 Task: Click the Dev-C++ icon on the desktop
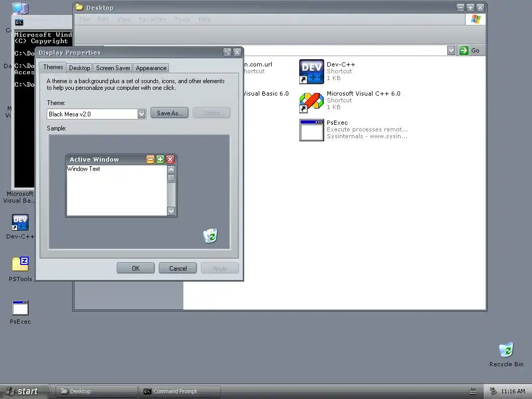pos(20,222)
